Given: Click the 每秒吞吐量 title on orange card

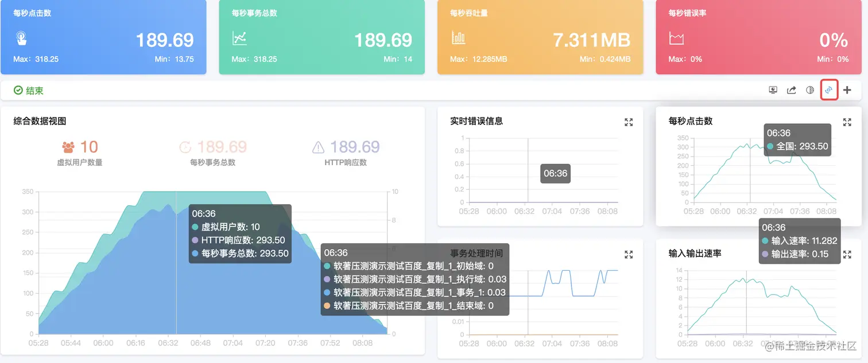Looking at the screenshot, I should pos(469,13).
